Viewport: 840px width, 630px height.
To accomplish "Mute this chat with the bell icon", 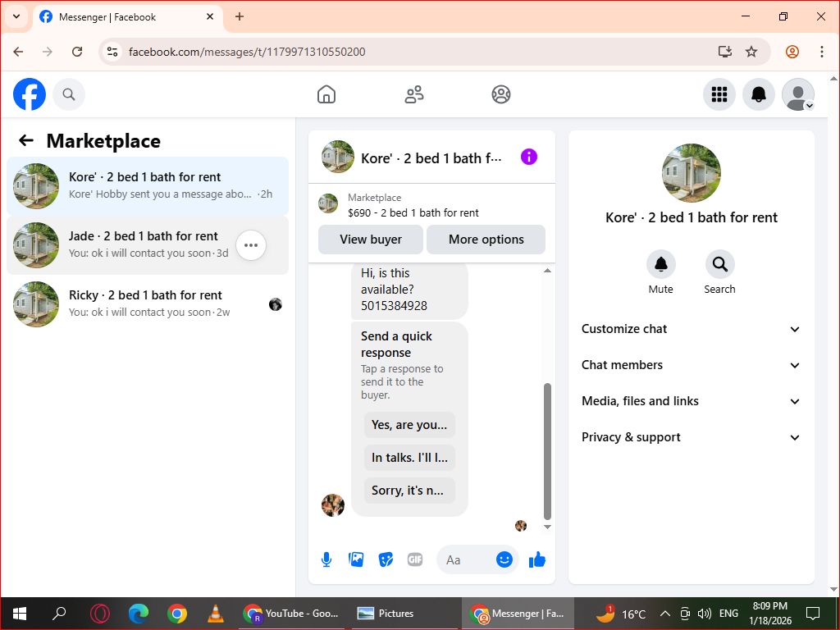I will point(660,264).
